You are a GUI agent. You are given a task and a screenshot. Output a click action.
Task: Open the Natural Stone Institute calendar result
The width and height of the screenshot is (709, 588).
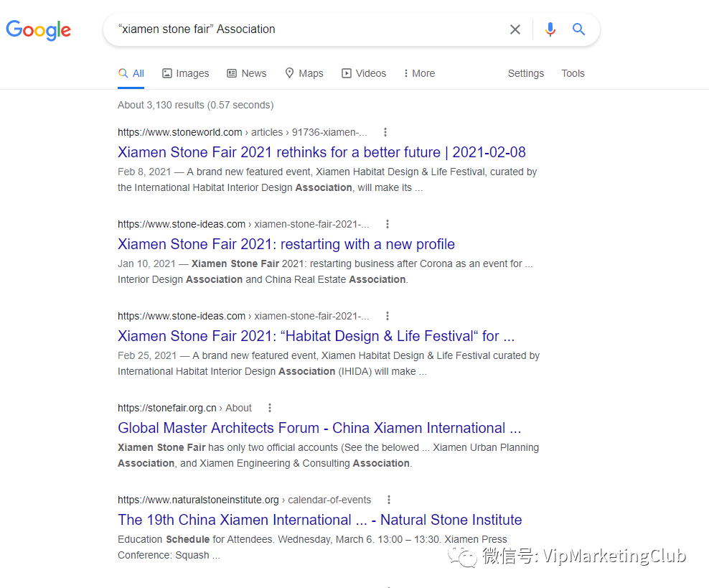click(320, 519)
